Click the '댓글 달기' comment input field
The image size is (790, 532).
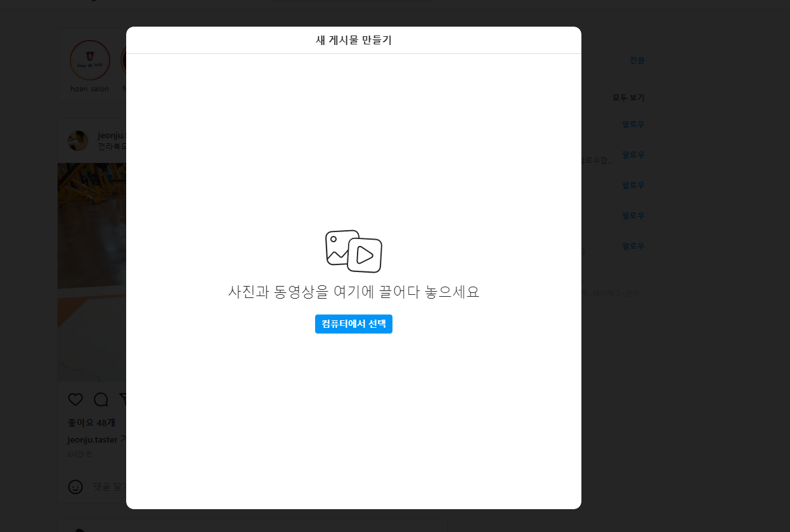point(110,487)
